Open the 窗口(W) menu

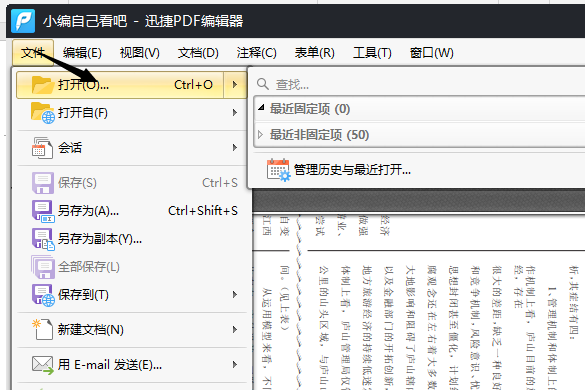(431, 53)
